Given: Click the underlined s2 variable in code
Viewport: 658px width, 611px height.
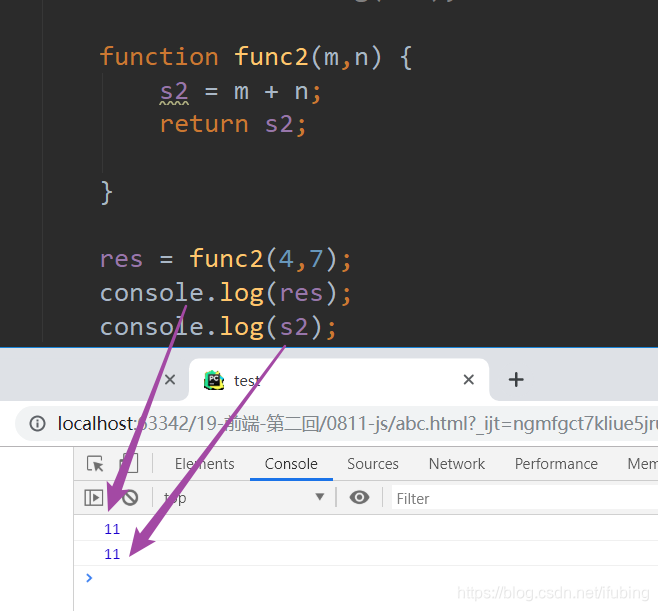Looking at the screenshot, I should 174,91.
